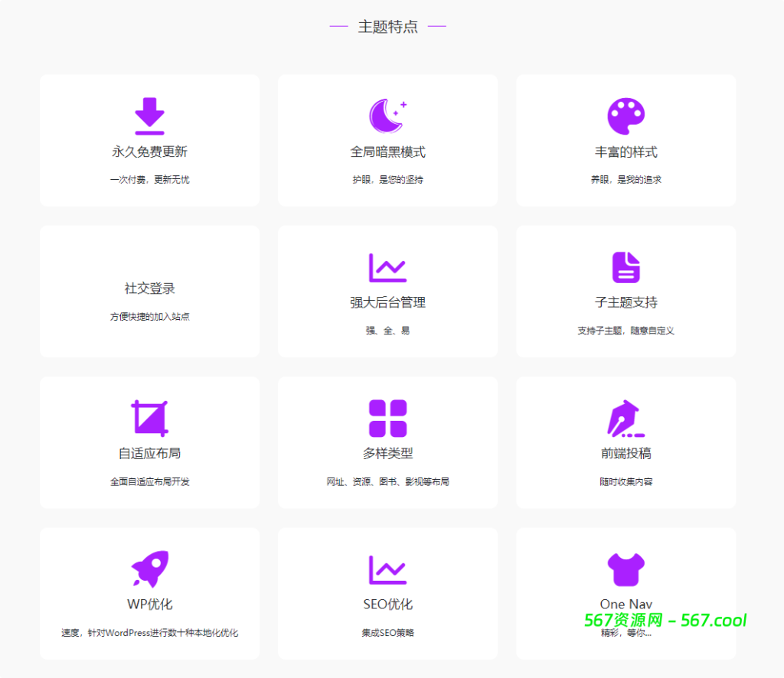Click the 子主题支持 heading text
784x678 pixels.
[x=626, y=303]
